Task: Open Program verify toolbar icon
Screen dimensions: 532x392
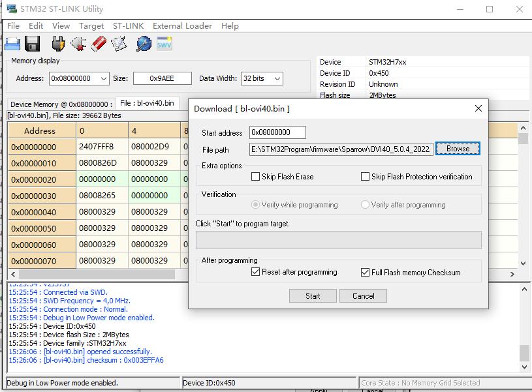Action: coord(118,44)
